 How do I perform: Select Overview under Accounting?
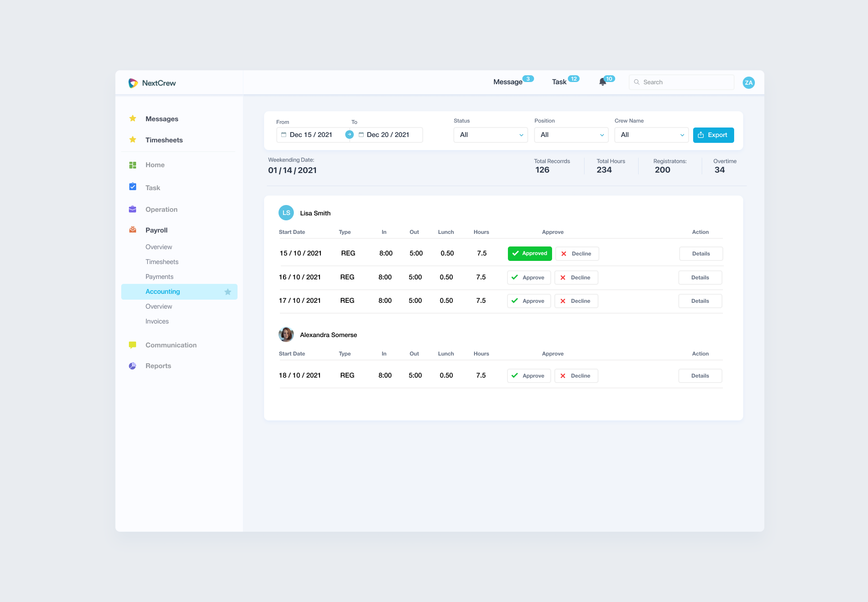point(159,306)
